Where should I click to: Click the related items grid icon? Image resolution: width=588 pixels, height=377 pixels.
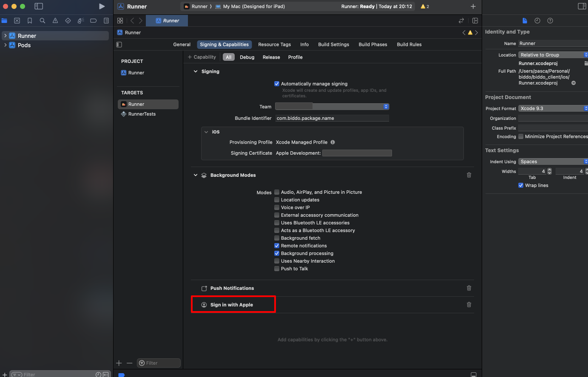[120, 21]
